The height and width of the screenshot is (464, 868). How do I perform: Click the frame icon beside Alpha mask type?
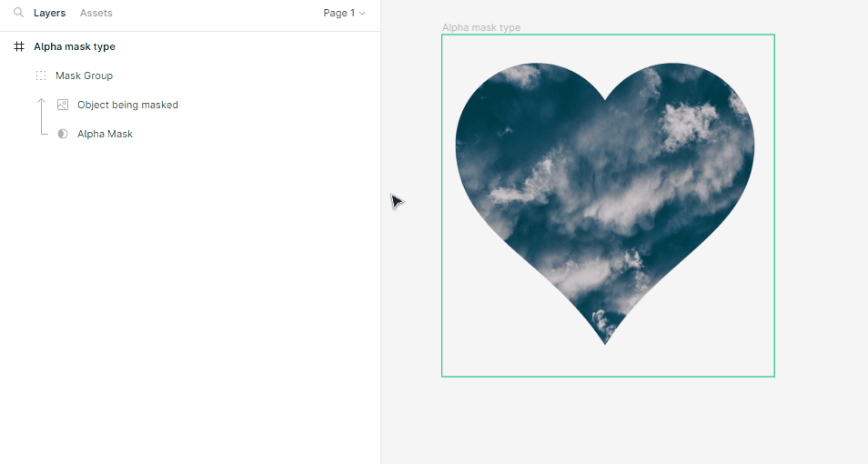(19, 46)
